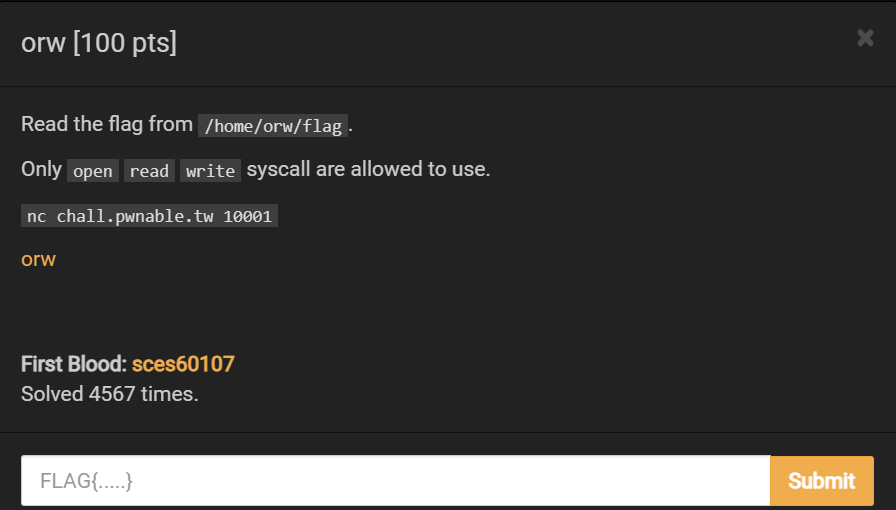Download the orange orw binary file
The width and height of the screenshot is (896, 510).
pyautogui.click(x=38, y=260)
